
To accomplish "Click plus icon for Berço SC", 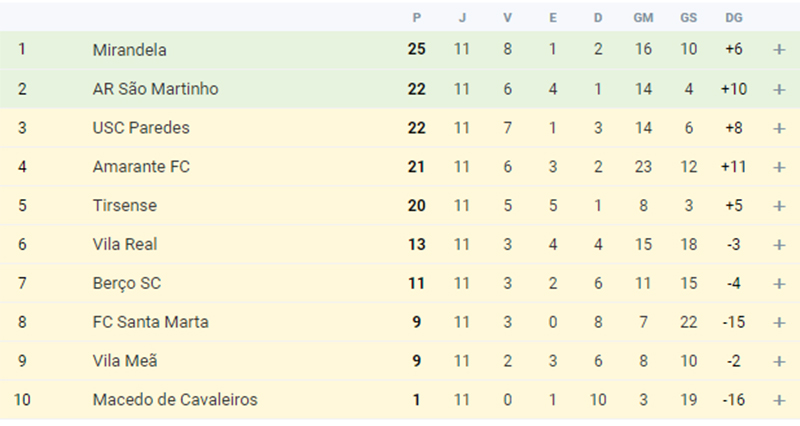I will click(779, 284).
